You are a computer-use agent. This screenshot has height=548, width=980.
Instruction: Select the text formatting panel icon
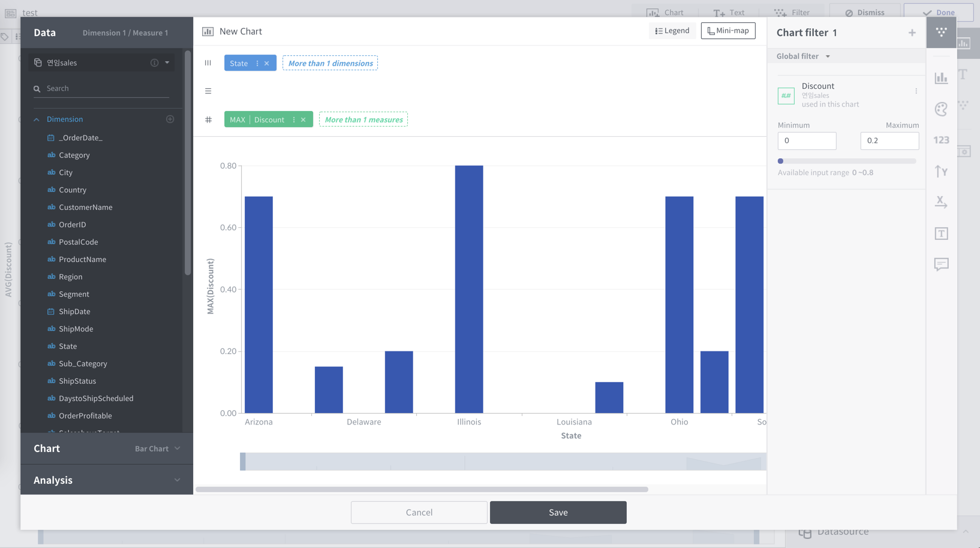(x=941, y=233)
